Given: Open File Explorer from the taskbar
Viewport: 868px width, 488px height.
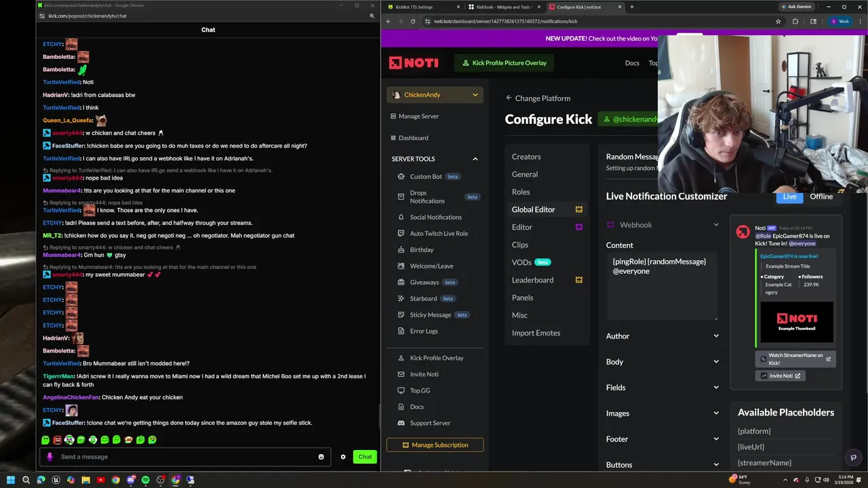Looking at the screenshot, I should pyautogui.click(x=86, y=480).
